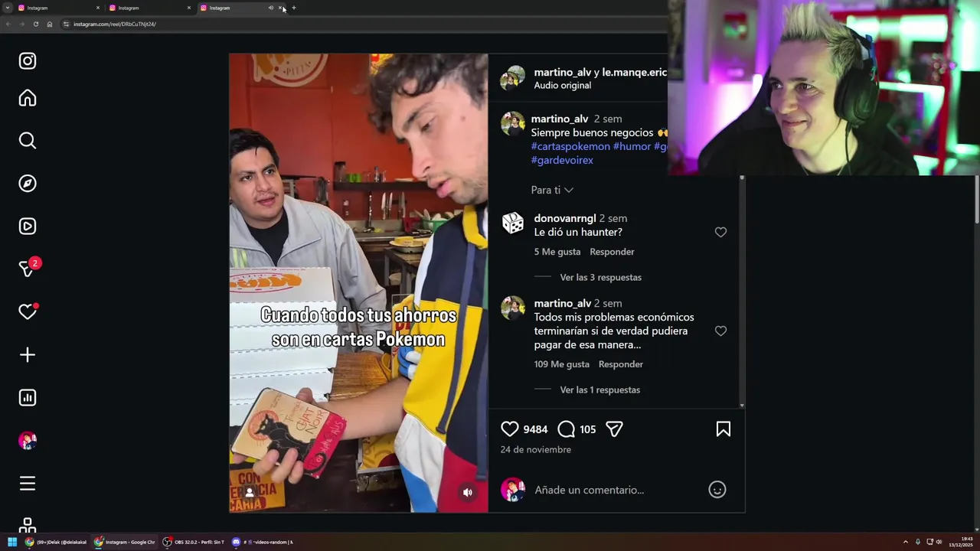Show hidden system tray icons
Screen dimensions: 980x551
[x=906, y=542]
